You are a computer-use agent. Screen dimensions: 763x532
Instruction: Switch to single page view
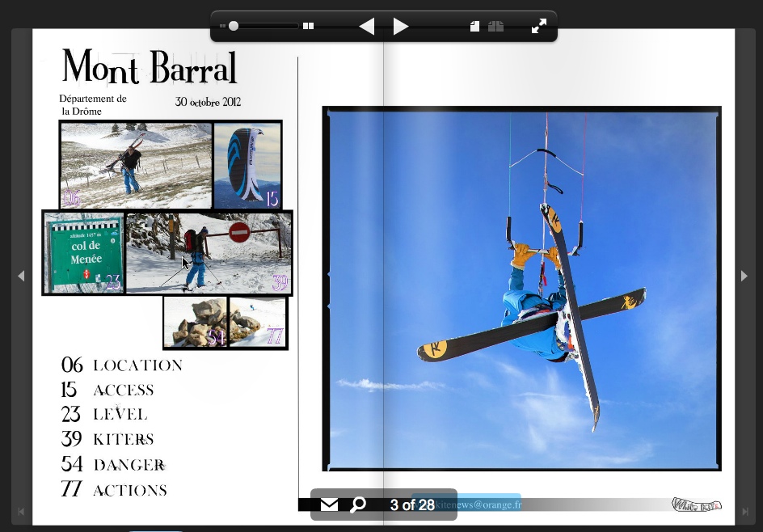click(x=474, y=27)
